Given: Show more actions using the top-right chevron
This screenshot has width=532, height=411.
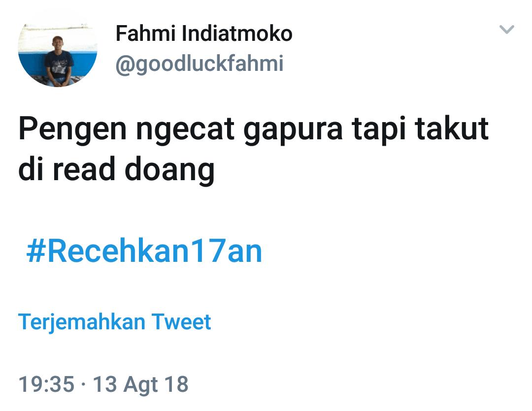Looking at the screenshot, I should tap(506, 30).
